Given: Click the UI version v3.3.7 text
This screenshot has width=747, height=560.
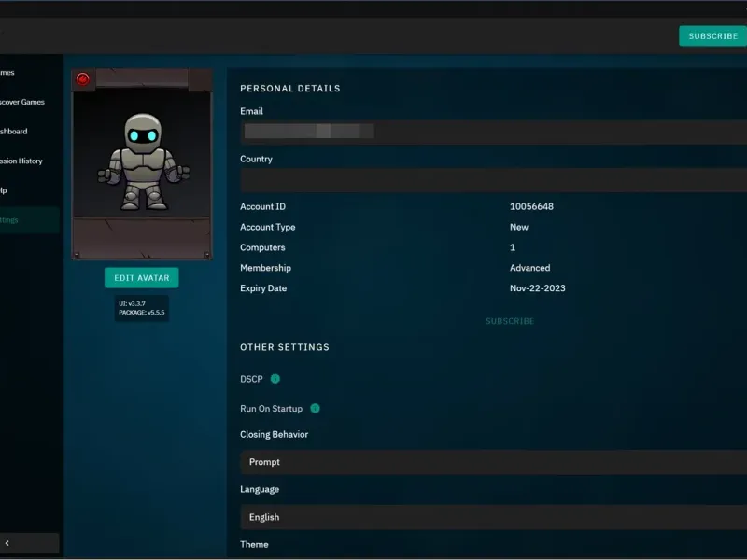Looking at the screenshot, I should click(132, 303).
